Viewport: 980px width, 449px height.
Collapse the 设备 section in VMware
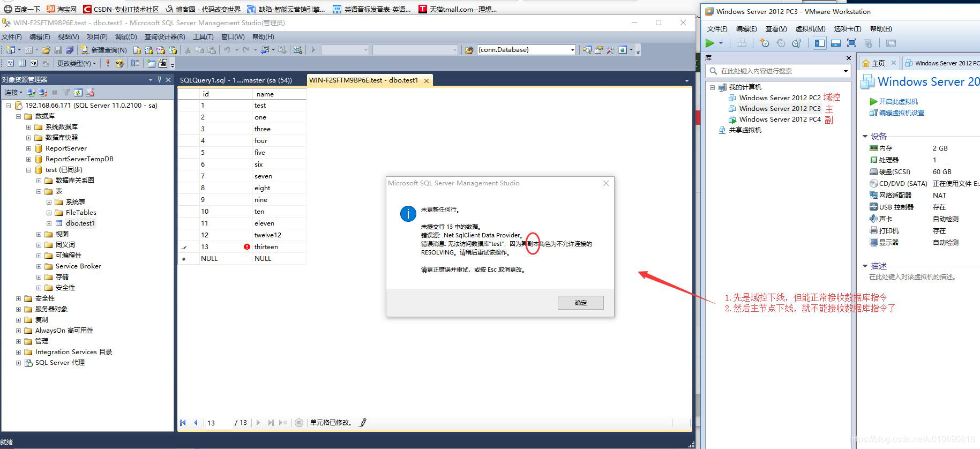865,136
